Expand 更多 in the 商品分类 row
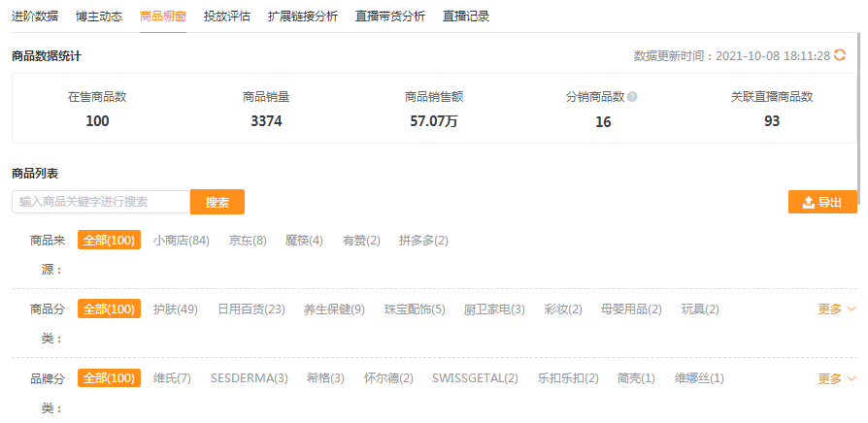Screen dimensions: 868x423 click(836, 309)
